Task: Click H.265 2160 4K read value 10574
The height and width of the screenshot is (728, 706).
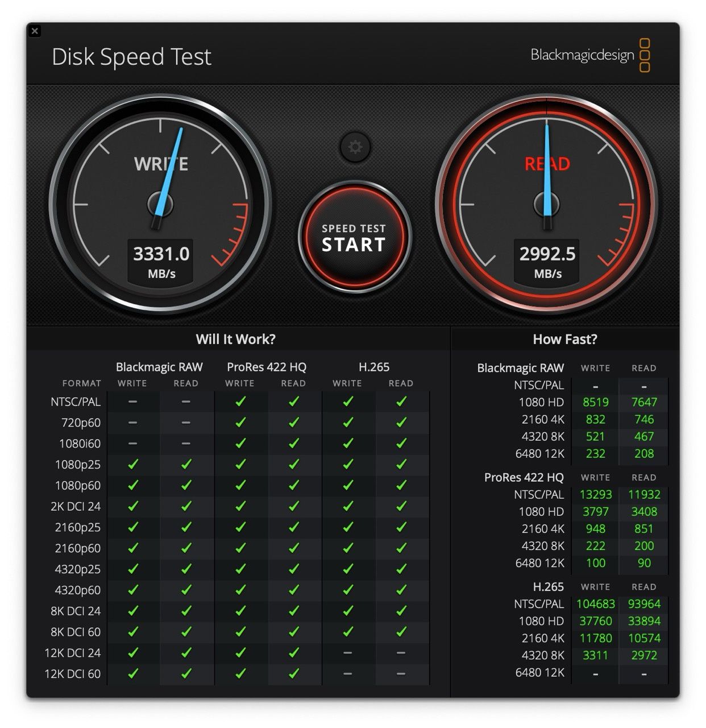Action: pos(644,638)
